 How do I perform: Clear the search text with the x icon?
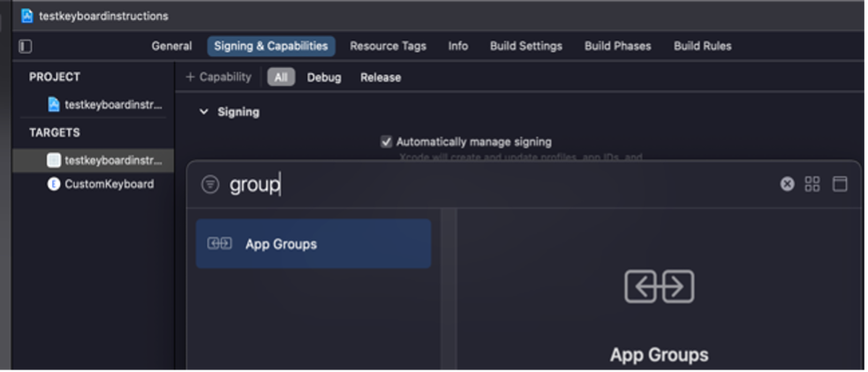[x=787, y=184]
